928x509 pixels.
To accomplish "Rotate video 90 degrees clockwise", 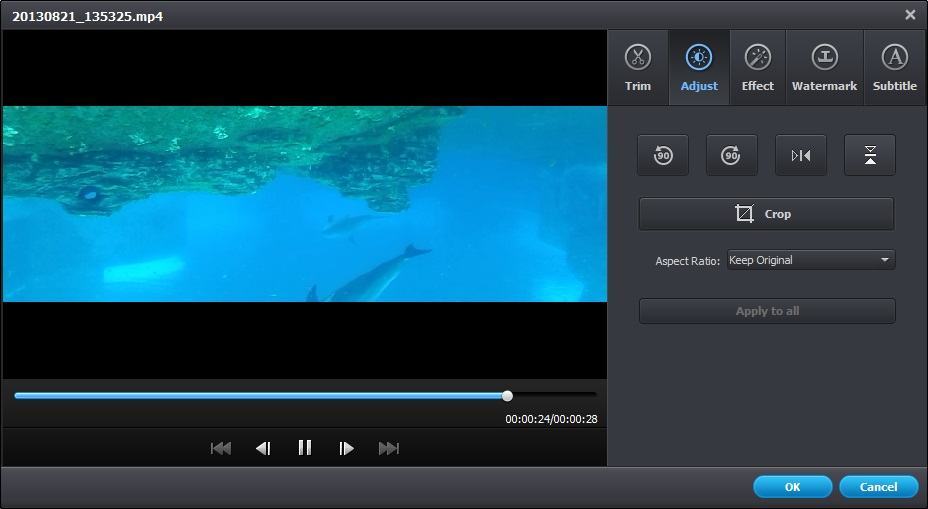I will point(732,155).
